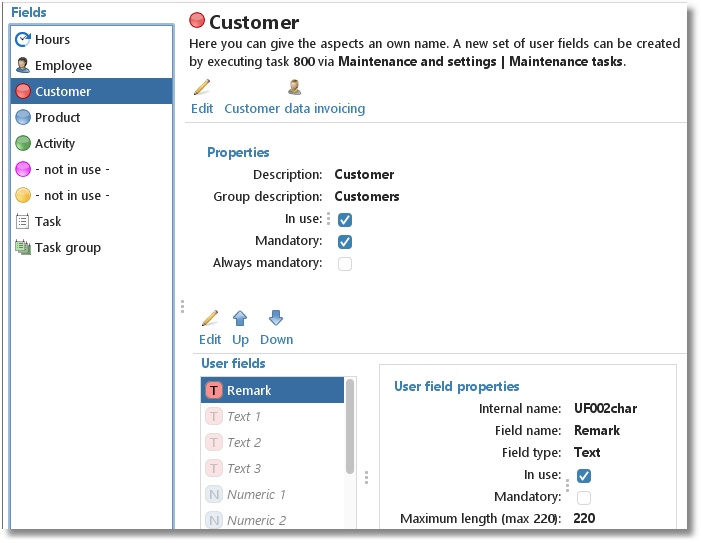The image size is (701, 543).
Task: Toggle the In use checkbox under Properties
Action: [x=345, y=219]
